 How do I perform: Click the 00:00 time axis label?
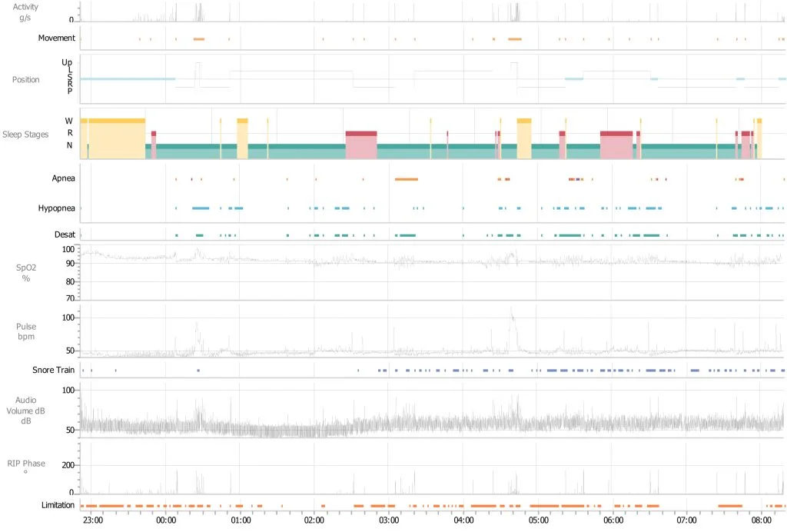click(166, 520)
